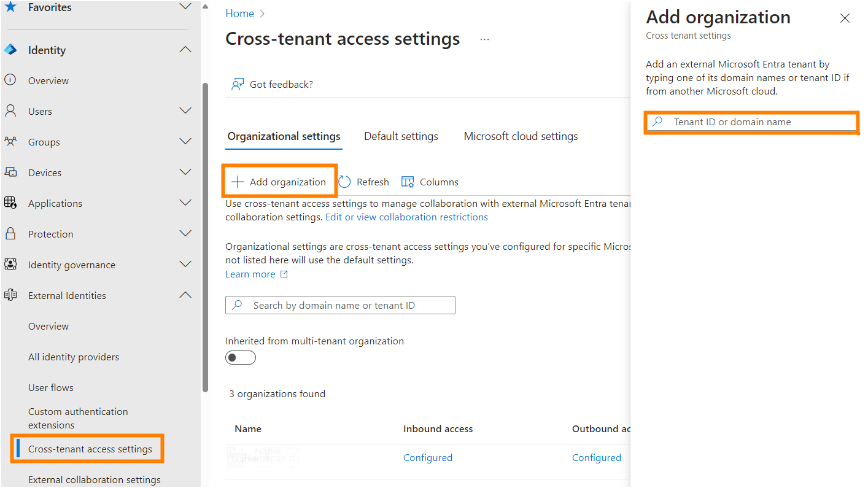Select the Identity sidebar icon

(x=10, y=49)
